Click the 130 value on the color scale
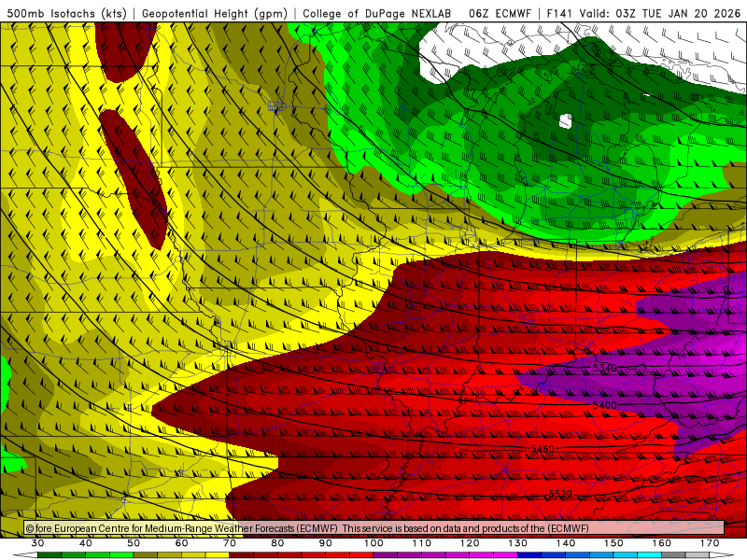 [x=517, y=543]
